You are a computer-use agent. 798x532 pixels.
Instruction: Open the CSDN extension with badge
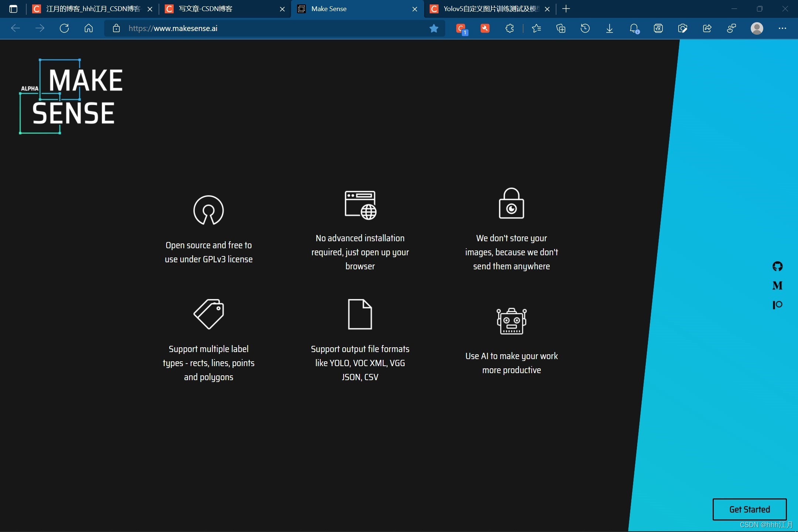click(461, 29)
